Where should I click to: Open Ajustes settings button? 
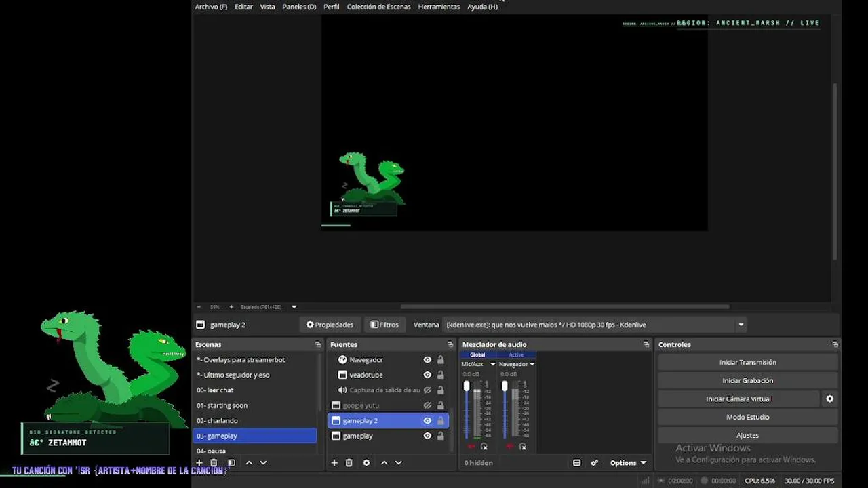(x=748, y=435)
